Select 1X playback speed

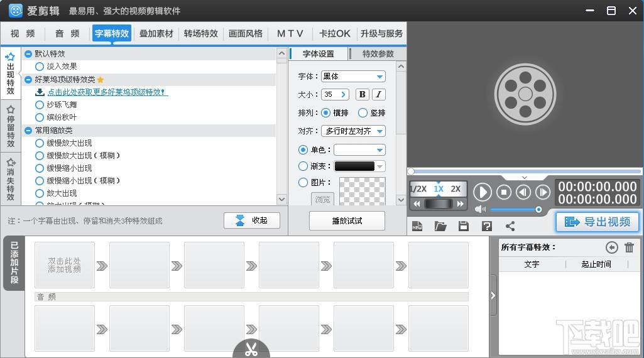tap(439, 189)
